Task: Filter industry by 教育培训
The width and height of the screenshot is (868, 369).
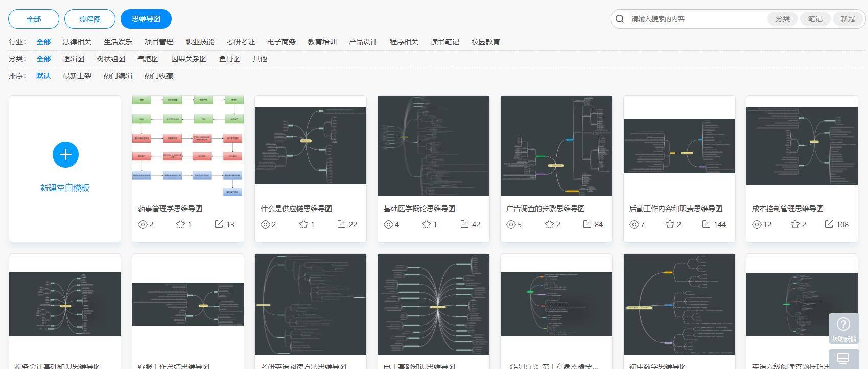Action: click(322, 42)
